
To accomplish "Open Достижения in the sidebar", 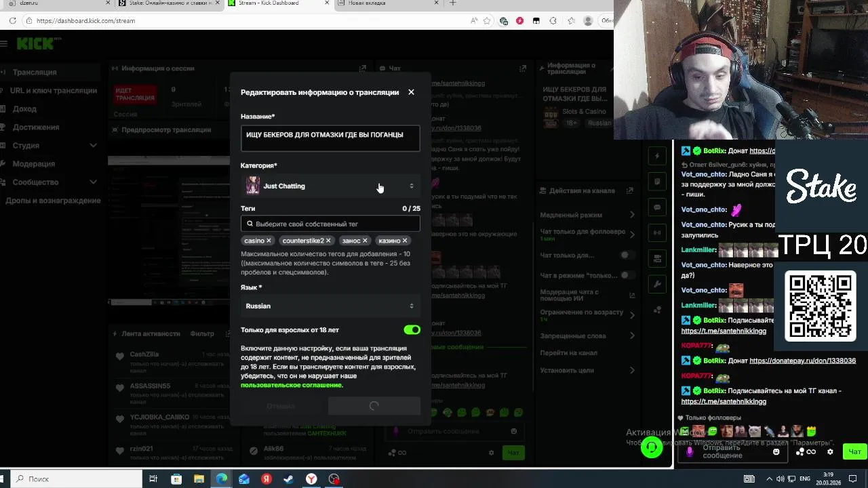I will tap(36, 127).
